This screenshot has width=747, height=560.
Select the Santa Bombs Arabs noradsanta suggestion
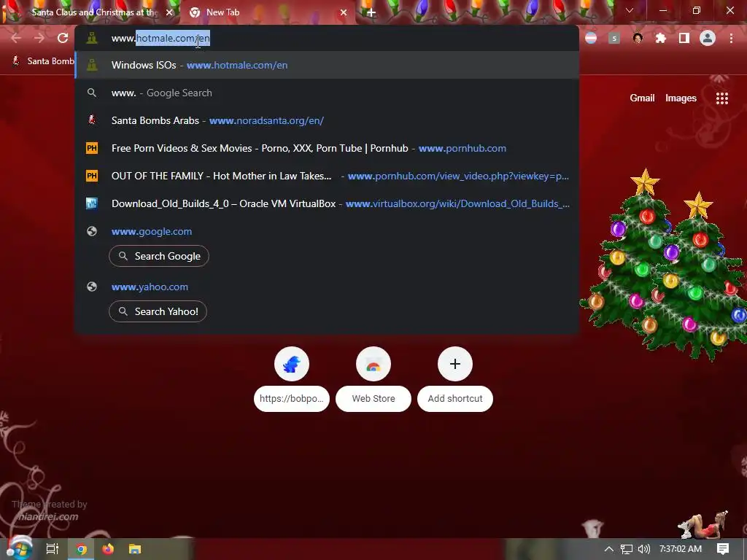coord(327,120)
